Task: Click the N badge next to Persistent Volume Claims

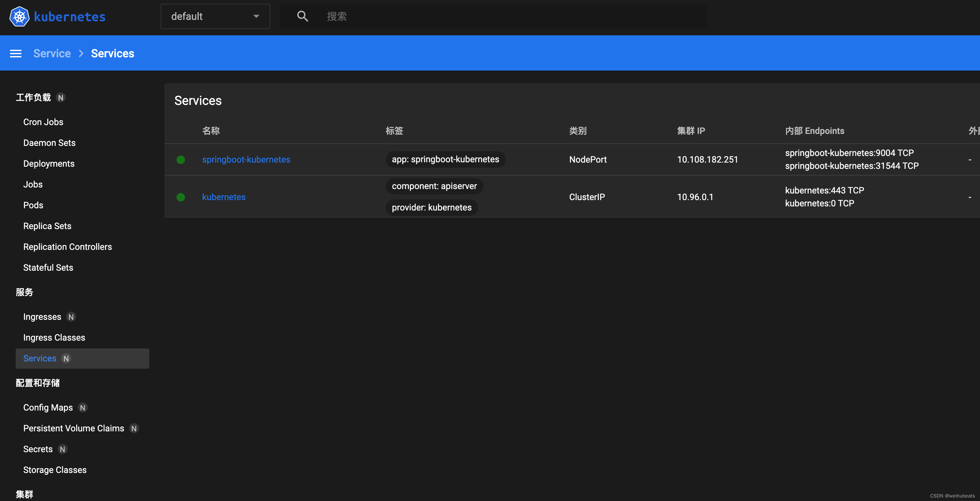Action: coord(134,428)
